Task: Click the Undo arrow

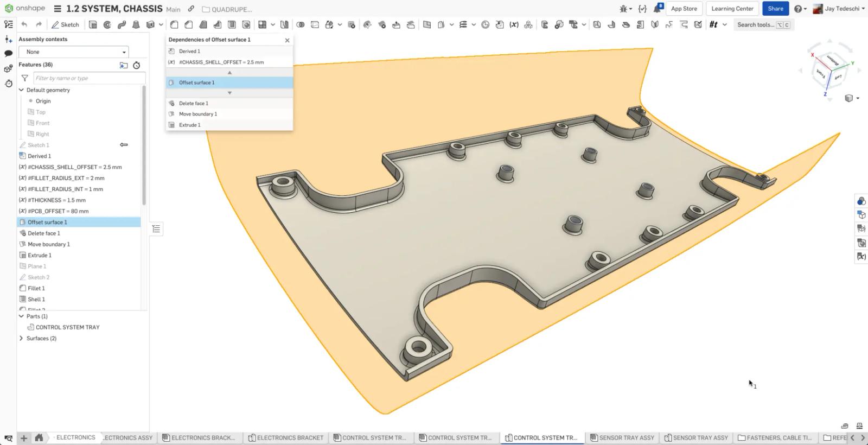Action: [x=24, y=24]
